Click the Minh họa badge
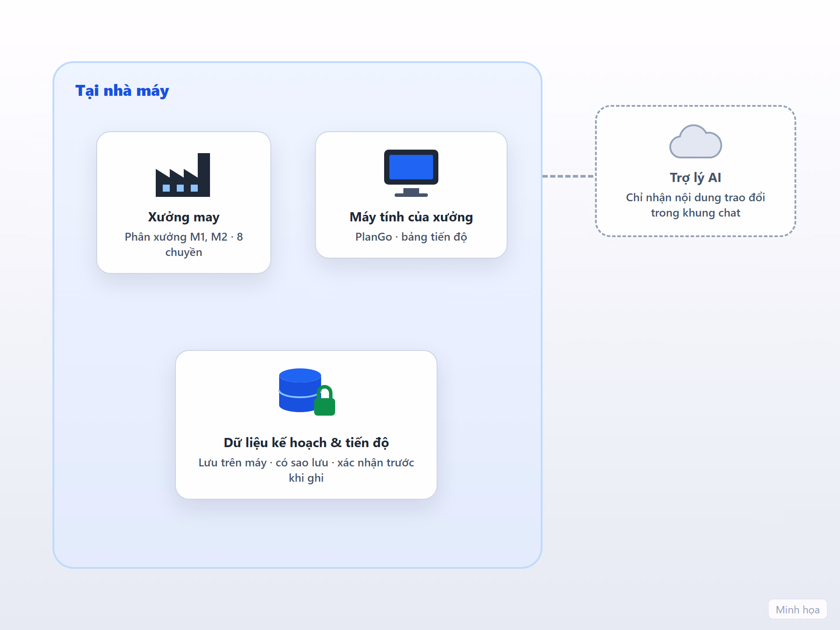This screenshot has width=840, height=630. [x=798, y=609]
